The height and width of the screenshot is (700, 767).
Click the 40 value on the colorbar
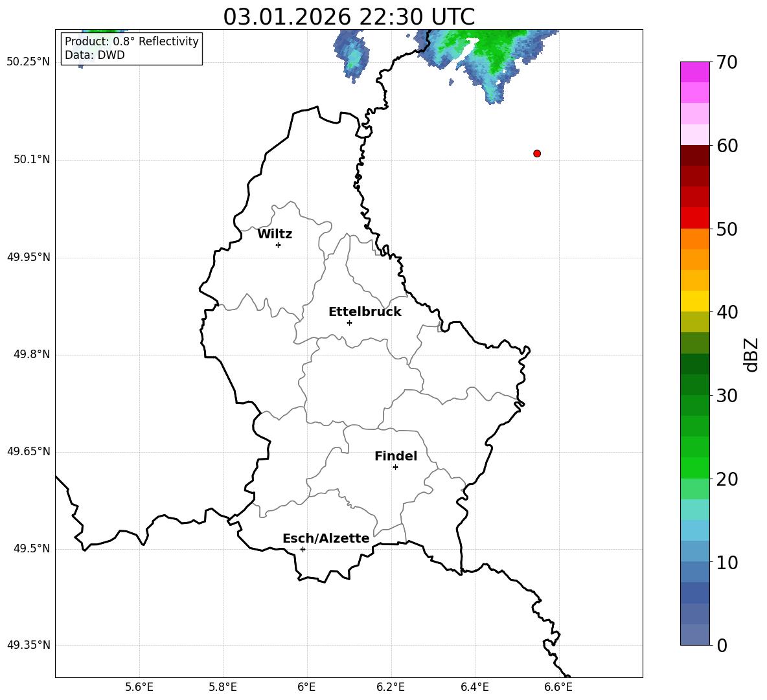[727, 312]
